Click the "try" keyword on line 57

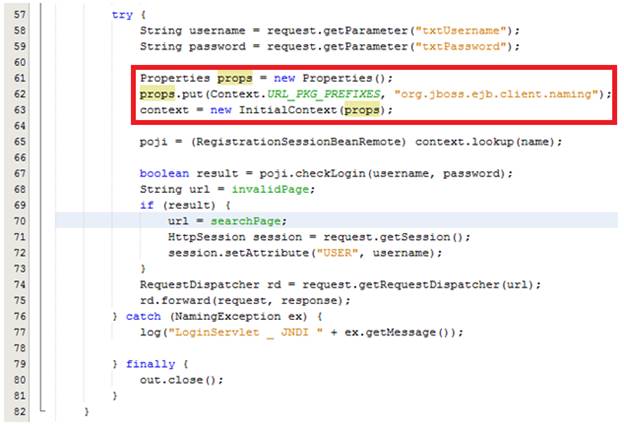coord(122,15)
